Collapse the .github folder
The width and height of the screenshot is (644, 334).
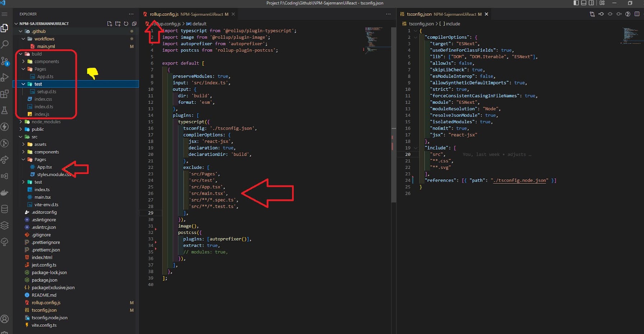(21, 31)
